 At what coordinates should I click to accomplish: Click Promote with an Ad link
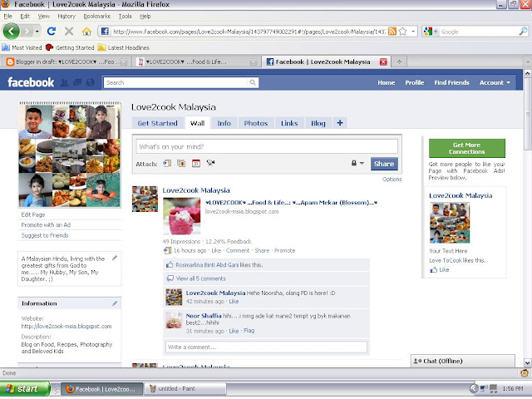coord(46,225)
